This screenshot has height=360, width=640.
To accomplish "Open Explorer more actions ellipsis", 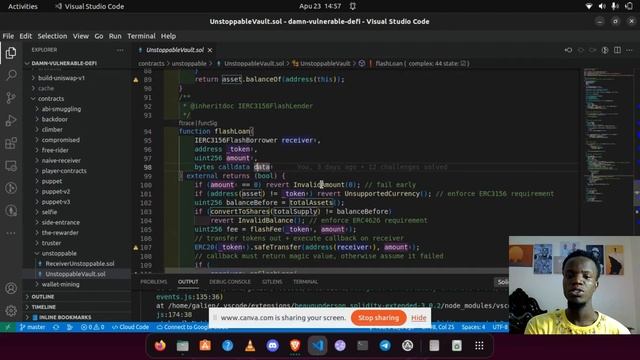I will pyautogui.click(x=120, y=50).
